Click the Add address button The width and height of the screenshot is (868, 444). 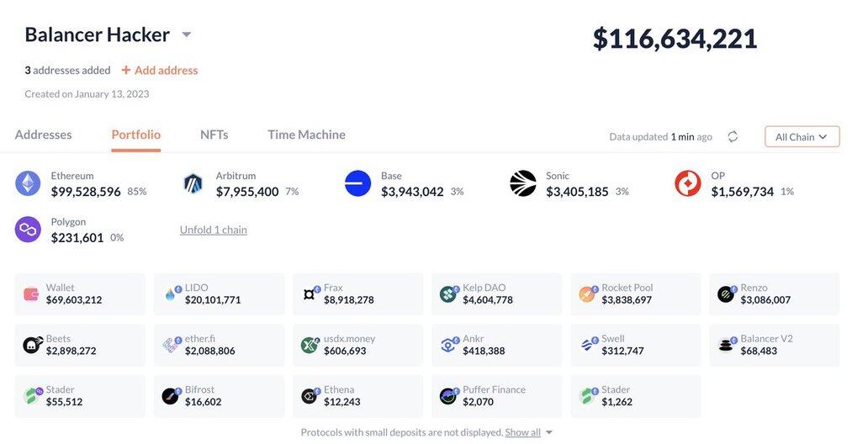160,71
